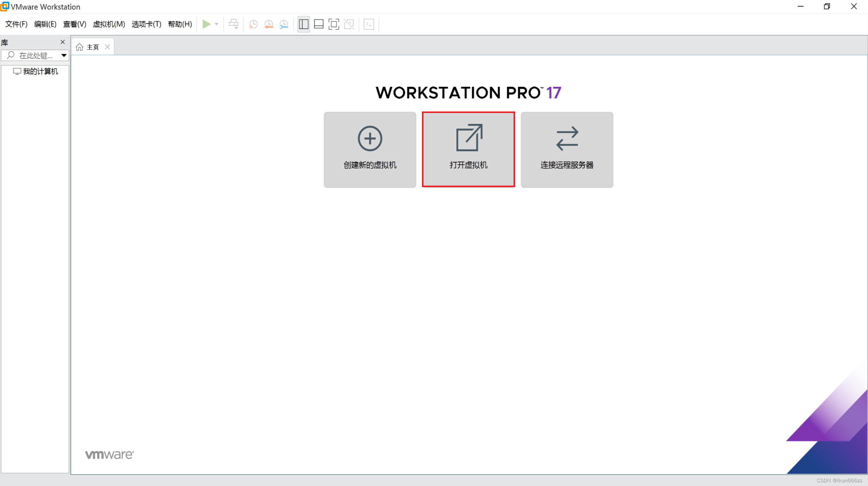Toggle the library sidebar view button
Viewport: 868px width, 486px height.
303,24
